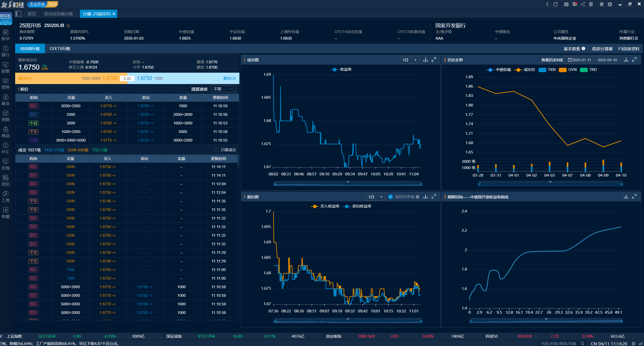This screenshot has height=346, width=644.
Task: Open the 成交图 1日 period dropdown
Action: [x=409, y=60]
